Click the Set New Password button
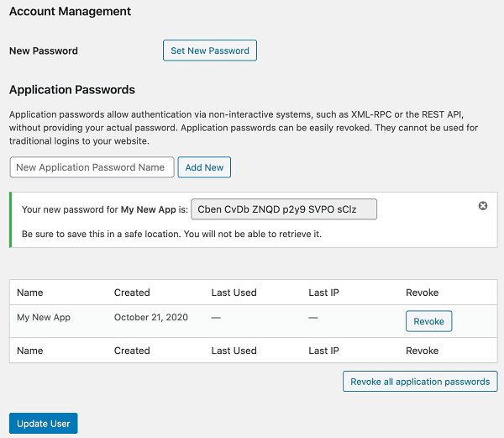This screenshot has width=504, height=438. [x=209, y=50]
